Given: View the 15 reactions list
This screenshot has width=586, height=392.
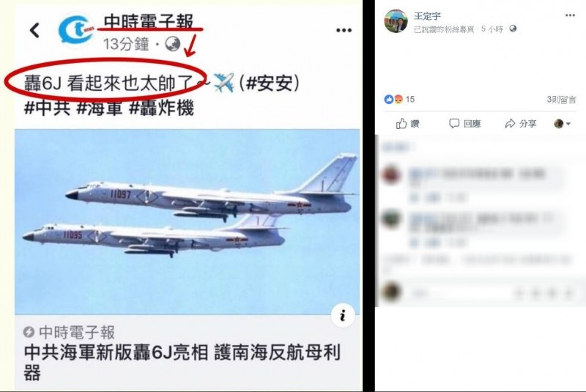Looking at the screenshot, I should 399,100.
